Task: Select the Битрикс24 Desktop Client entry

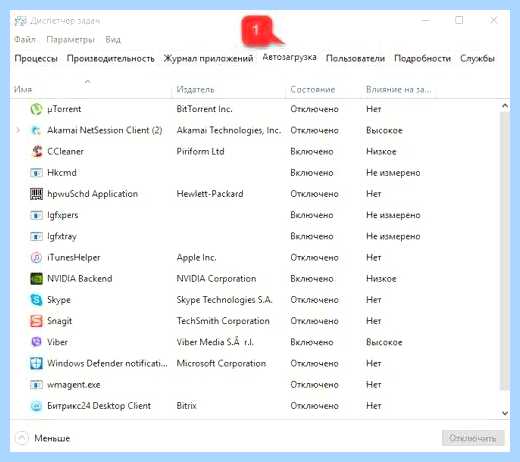Action: 99,406
